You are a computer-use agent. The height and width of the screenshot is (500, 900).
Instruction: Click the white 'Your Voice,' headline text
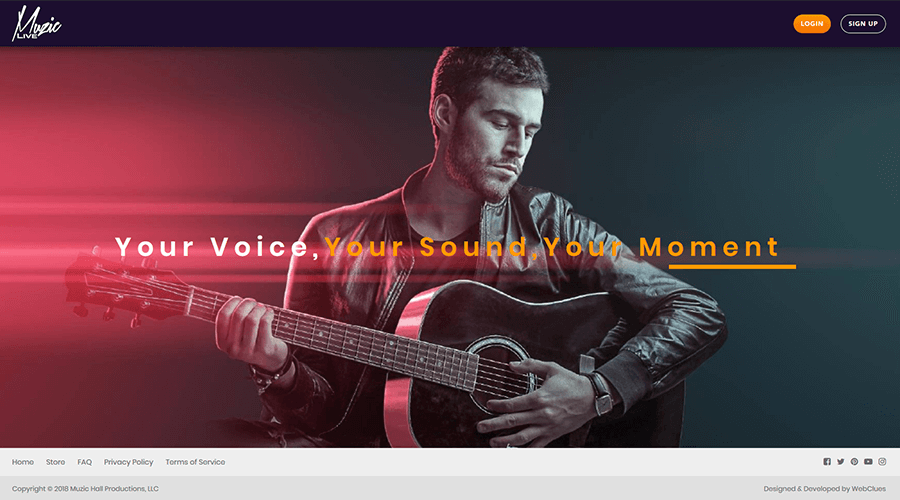pos(218,247)
